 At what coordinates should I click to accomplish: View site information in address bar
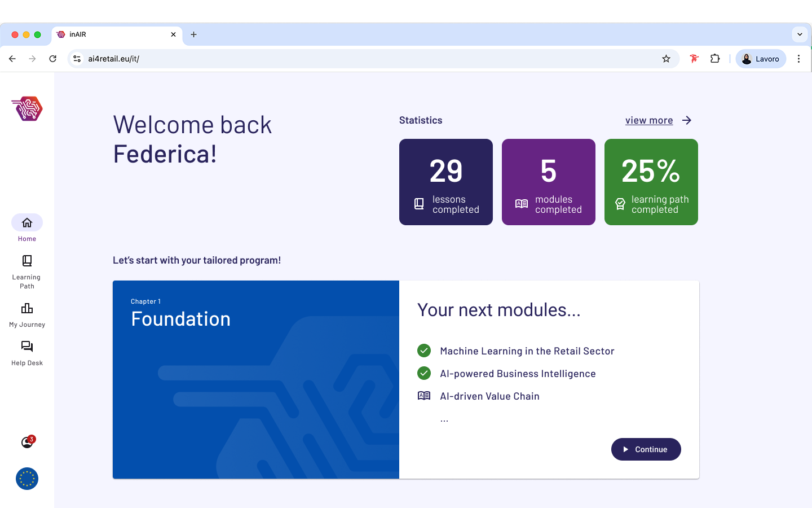click(77, 59)
